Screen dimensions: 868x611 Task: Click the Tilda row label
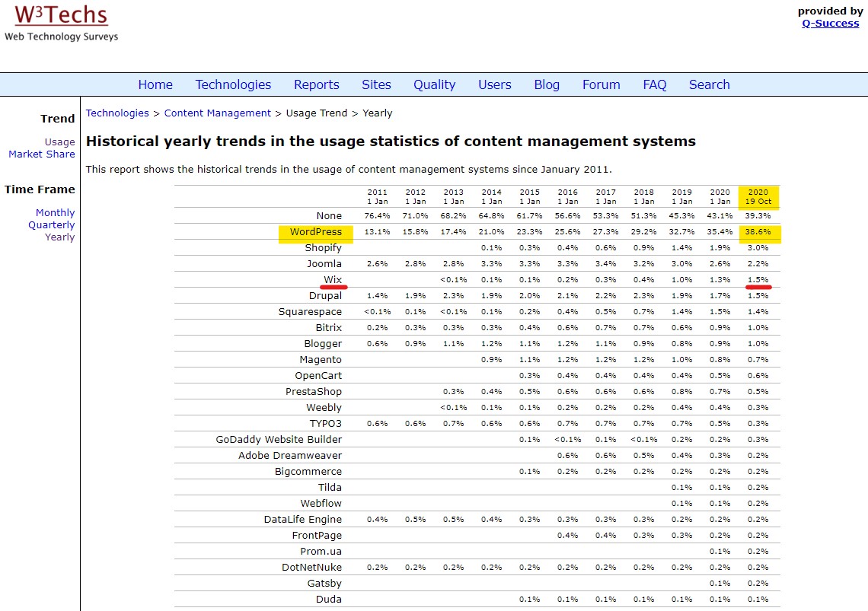click(x=330, y=487)
